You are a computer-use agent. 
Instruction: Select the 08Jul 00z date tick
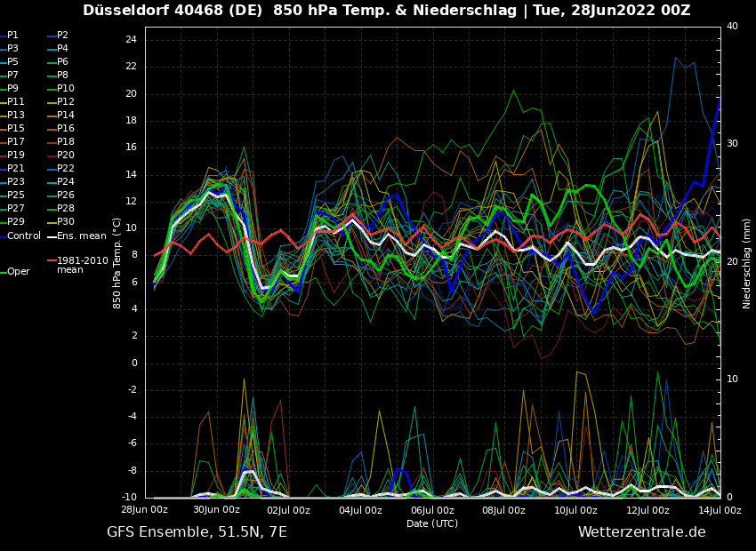(504, 510)
